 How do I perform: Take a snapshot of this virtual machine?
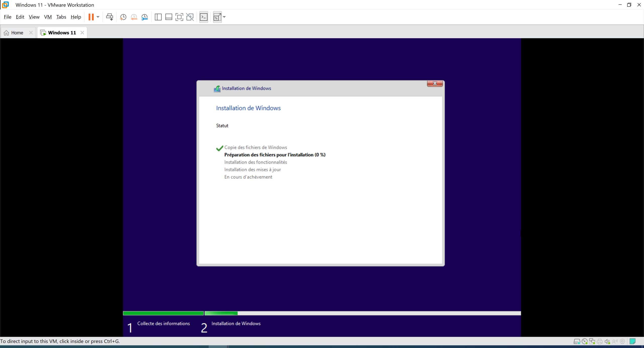pos(123,17)
